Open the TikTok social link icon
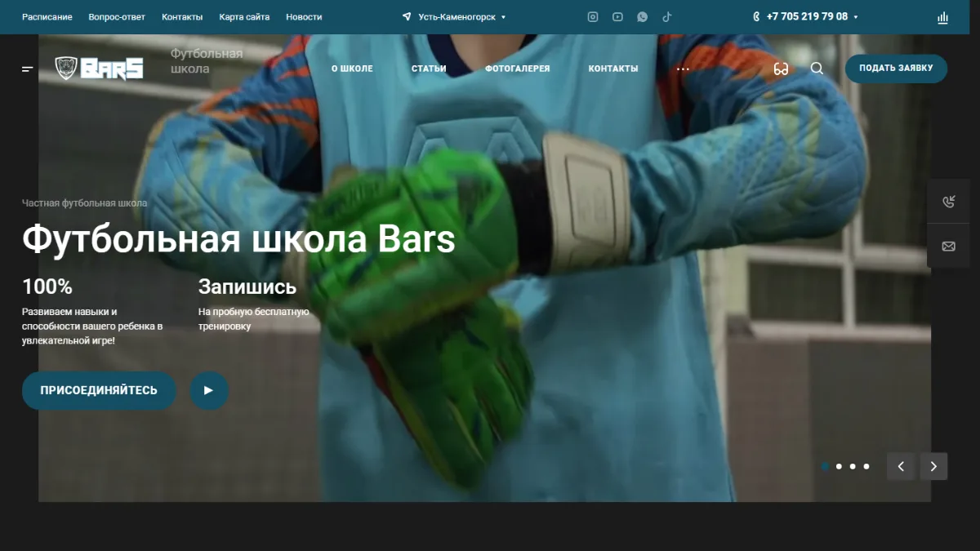This screenshot has width=980, height=551. [666, 17]
